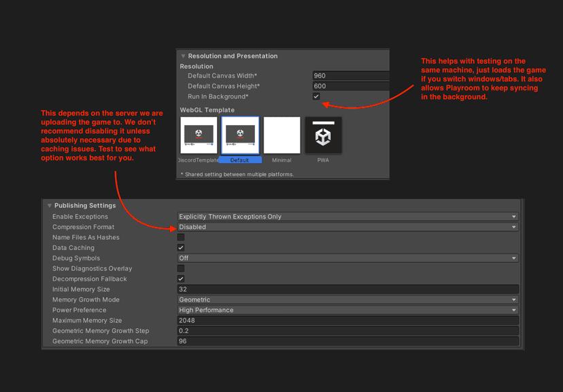Select the DiscordTemplate WebGL template
Image resolution: width=563 pixels, height=392 pixels.
[199, 135]
